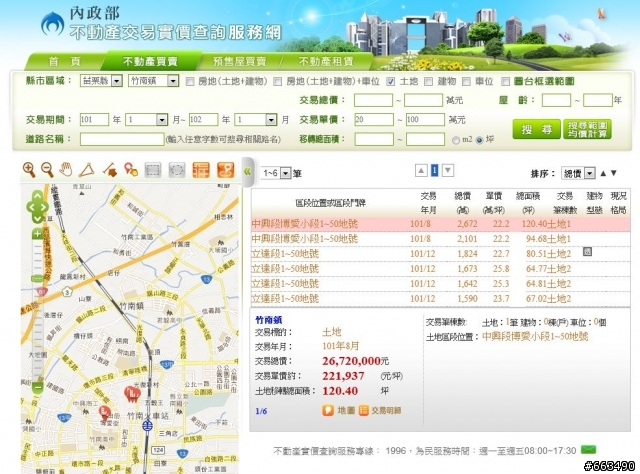640x474 pixels.
Task: Click the 內政部 logo emblem
Action: point(52,24)
